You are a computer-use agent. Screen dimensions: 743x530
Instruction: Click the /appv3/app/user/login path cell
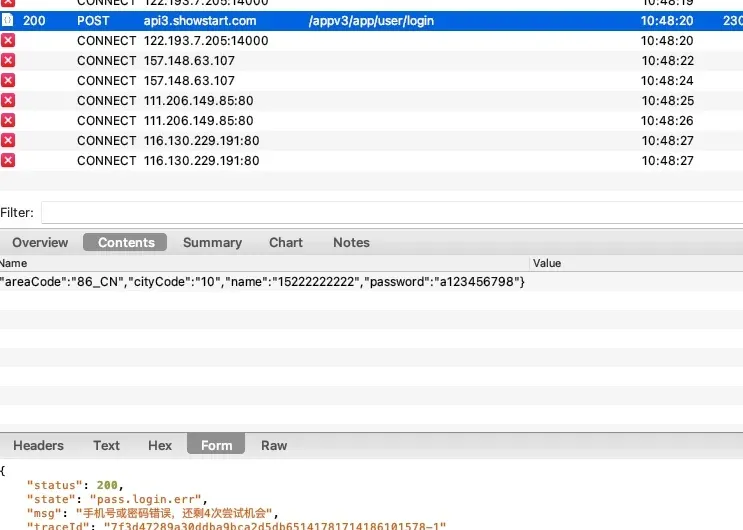371,20
